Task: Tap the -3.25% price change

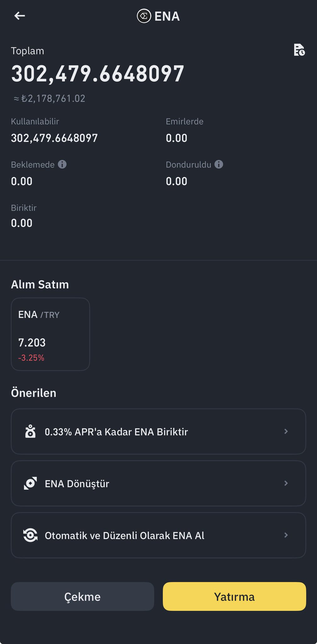Action: [31, 358]
